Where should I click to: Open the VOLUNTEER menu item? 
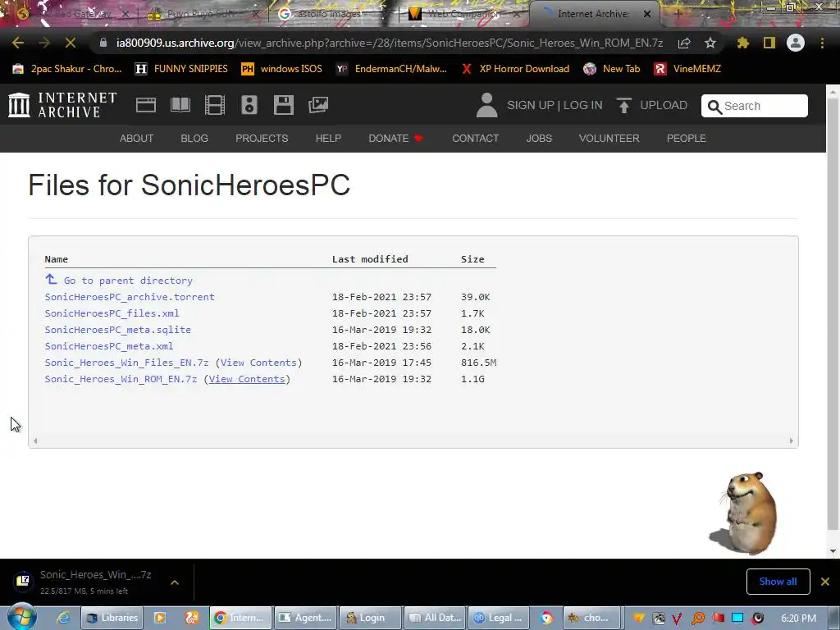click(x=609, y=138)
